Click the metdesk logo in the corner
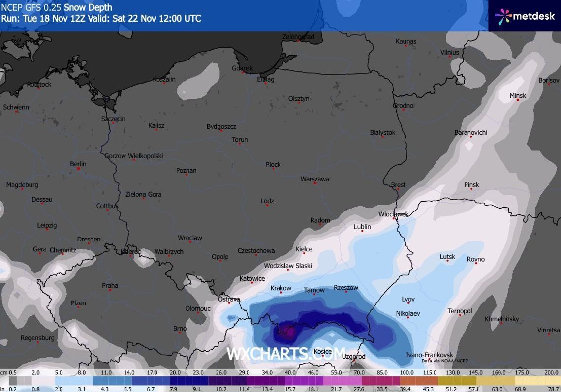Screen dimensions: 561x392 (525, 16)
